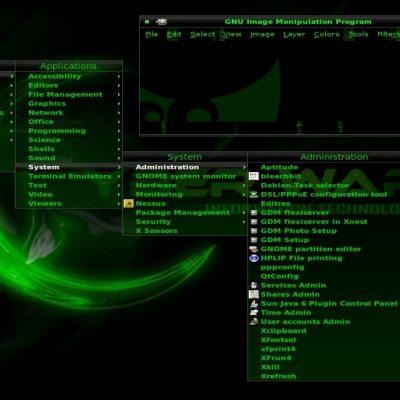Expand the Monitoring submenu arrow
The width and height of the screenshot is (400, 400).
244,194
